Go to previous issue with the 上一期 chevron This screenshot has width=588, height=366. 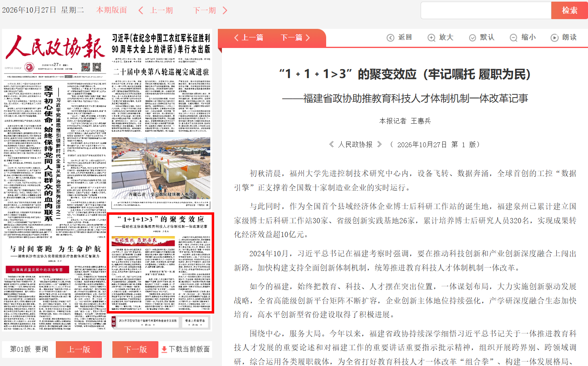point(140,10)
